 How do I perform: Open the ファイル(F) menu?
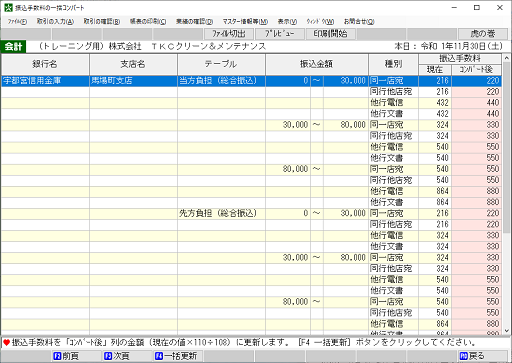click(x=17, y=22)
